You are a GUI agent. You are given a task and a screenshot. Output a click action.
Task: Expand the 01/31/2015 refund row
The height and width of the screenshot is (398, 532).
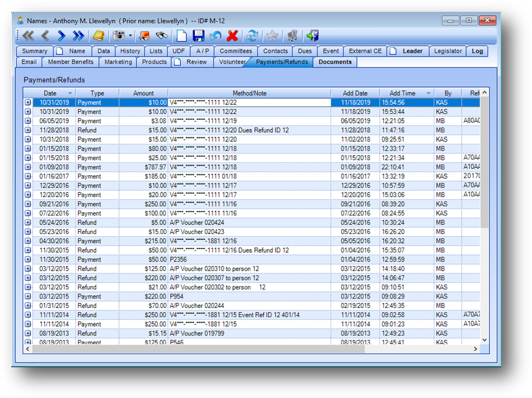pyautogui.click(x=28, y=306)
